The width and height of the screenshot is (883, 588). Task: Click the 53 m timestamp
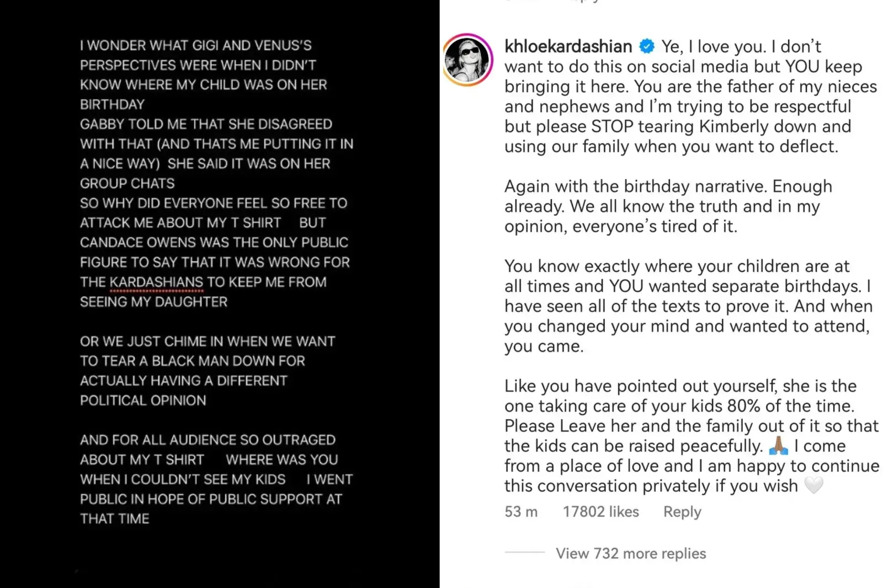point(520,512)
